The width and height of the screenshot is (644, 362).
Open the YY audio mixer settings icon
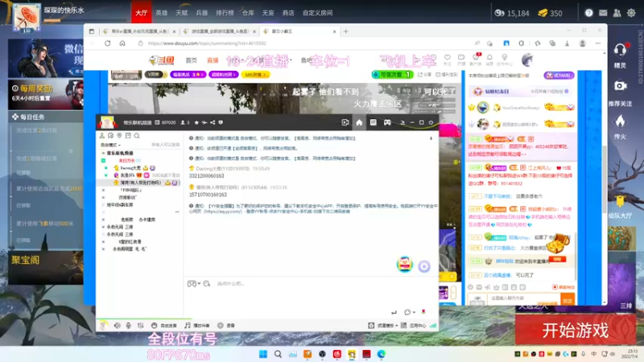[140, 325]
